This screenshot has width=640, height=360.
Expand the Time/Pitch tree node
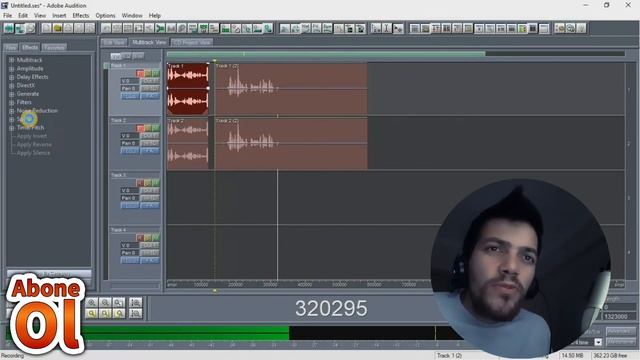click(11, 128)
